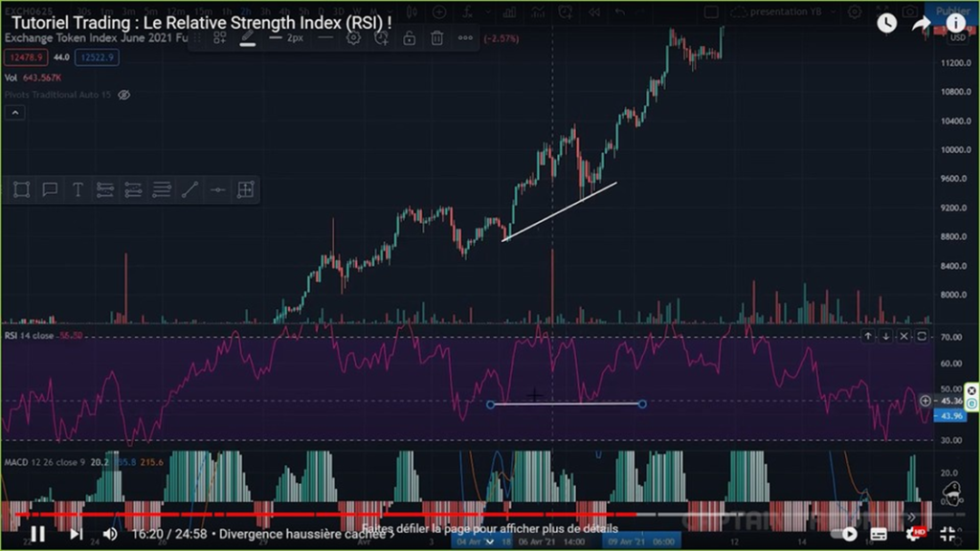Exit fullscreen mode
This screenshot has height=551, width=980.
click(947, 534)
